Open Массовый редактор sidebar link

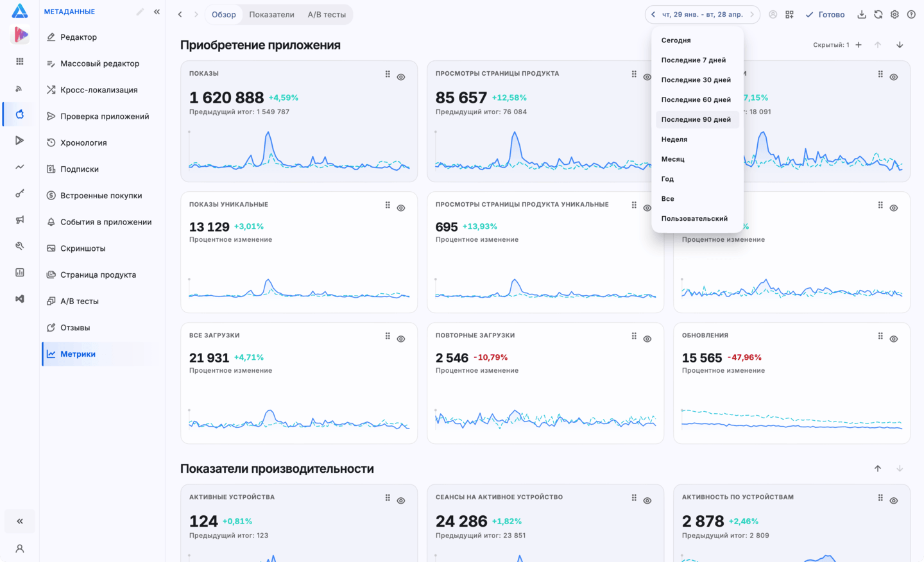pyautogui.click(x=99, y=64)
